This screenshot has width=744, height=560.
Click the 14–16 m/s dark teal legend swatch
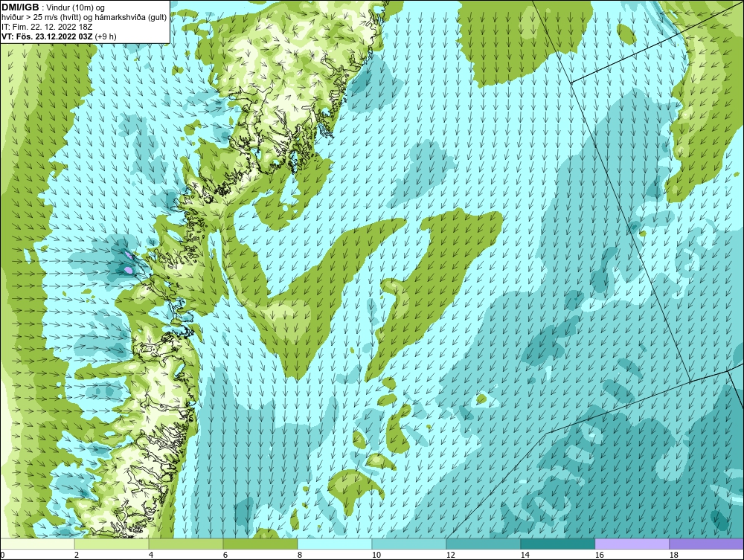(557, 544)
